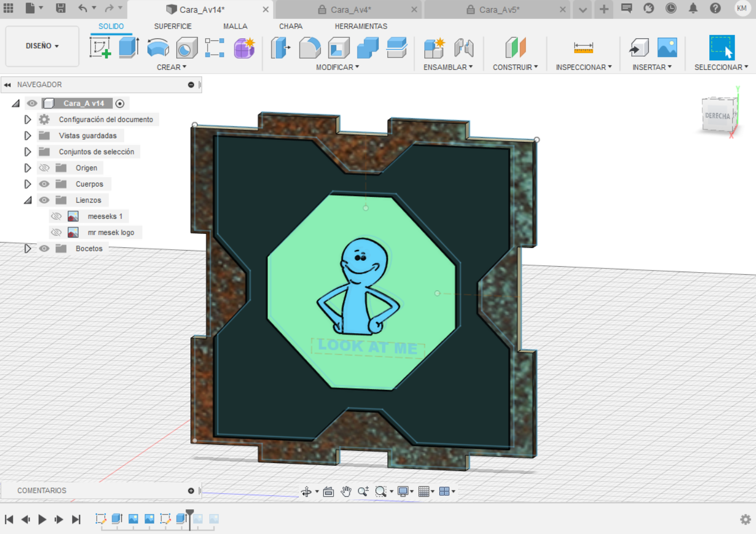756x534 pixels.
Task: Select the Insert Derive tool
Action: click(x=639, y=48)
